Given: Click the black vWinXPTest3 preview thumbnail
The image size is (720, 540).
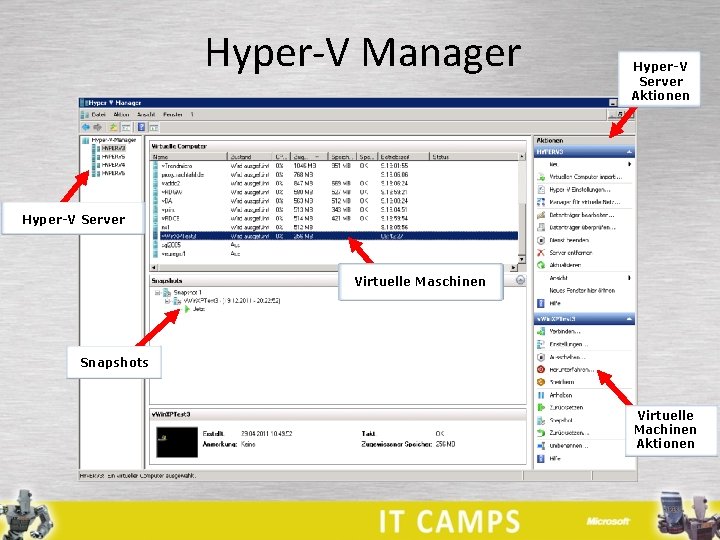Looking at the screenshot, I should pos(177,442).
